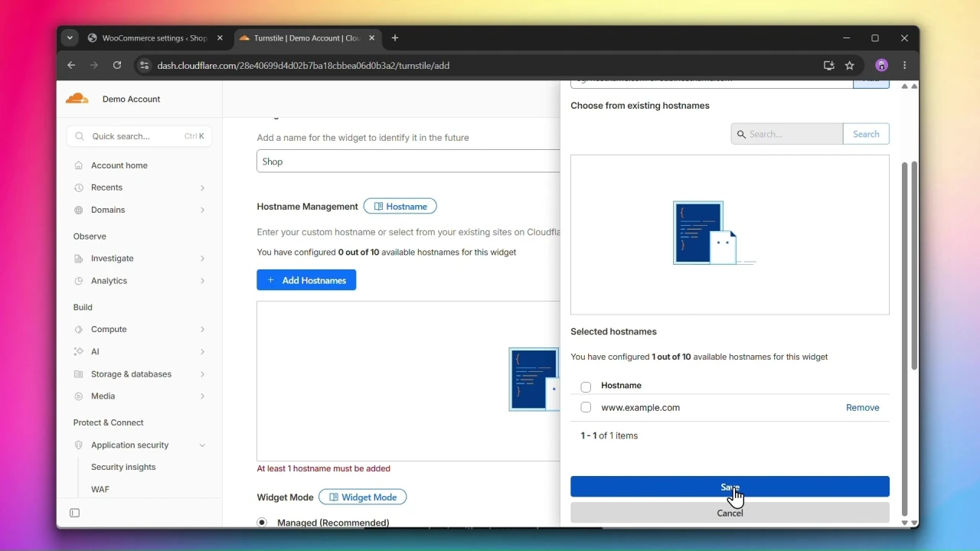Click the install app icon in address bar
980x551 pixels.
click(828, 66)
